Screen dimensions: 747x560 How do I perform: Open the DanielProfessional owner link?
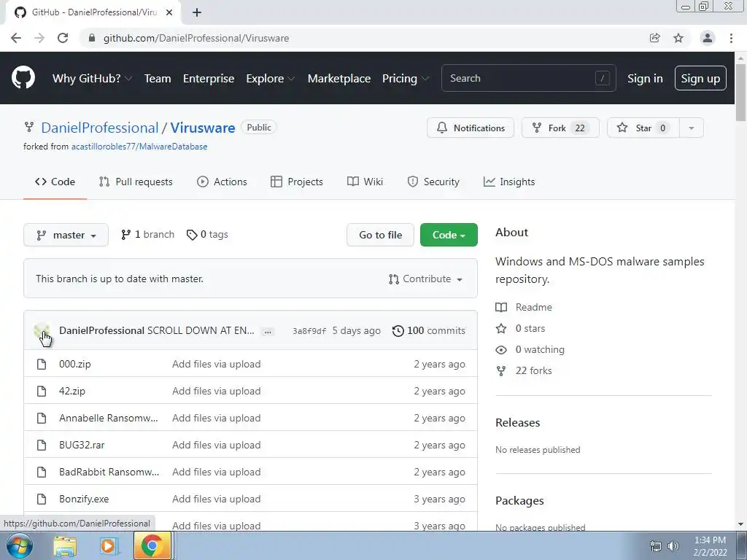[x=99, y=128]
